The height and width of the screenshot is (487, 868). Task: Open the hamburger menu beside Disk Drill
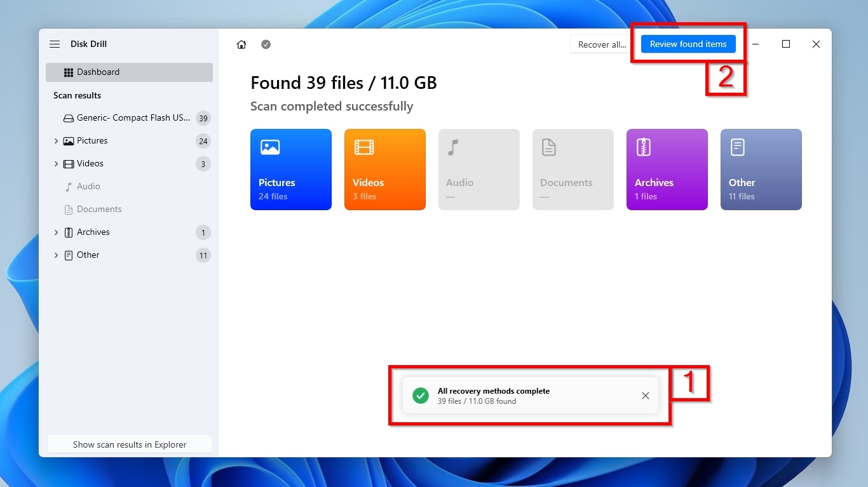[55, 44]
